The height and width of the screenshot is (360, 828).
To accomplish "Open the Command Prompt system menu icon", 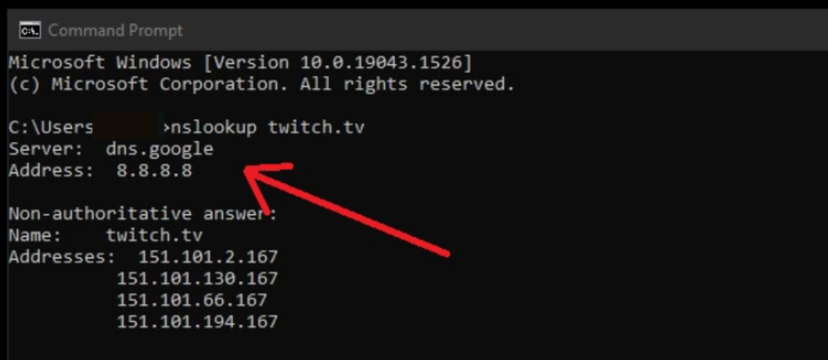I will (29, 31).
